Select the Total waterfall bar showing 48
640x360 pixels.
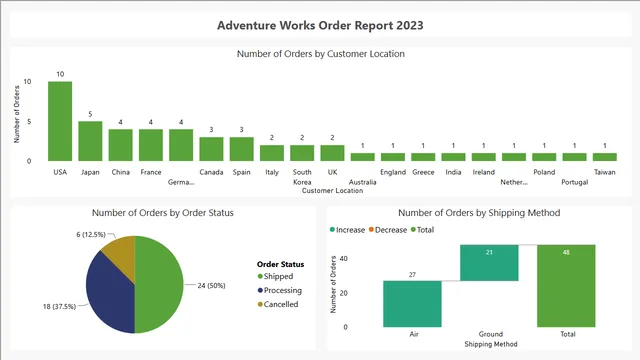tap(566, 286)
